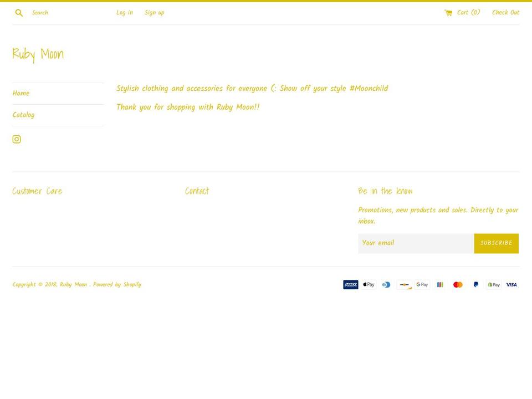Click the American Express payment icon
Viewport: 532px width, 399px height.
(350, 285)
